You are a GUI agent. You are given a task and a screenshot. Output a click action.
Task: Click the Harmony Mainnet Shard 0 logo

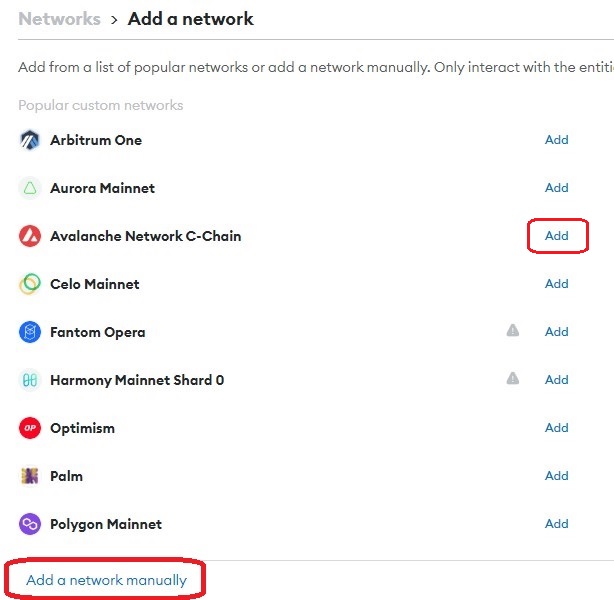point(29,380)
